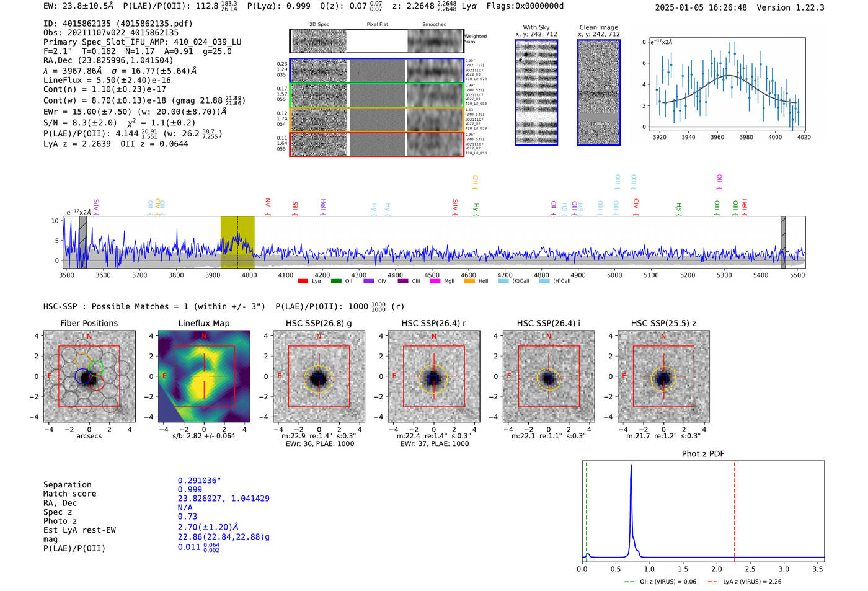This screenshot has width=868, height=591.
Task: Click the red NV line marker label
Action: pos(268,206)
